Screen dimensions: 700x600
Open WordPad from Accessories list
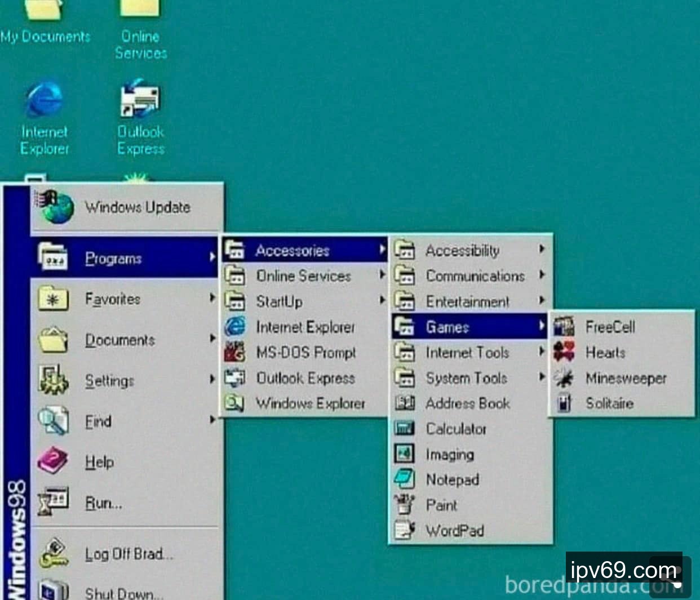coord(454,531)
